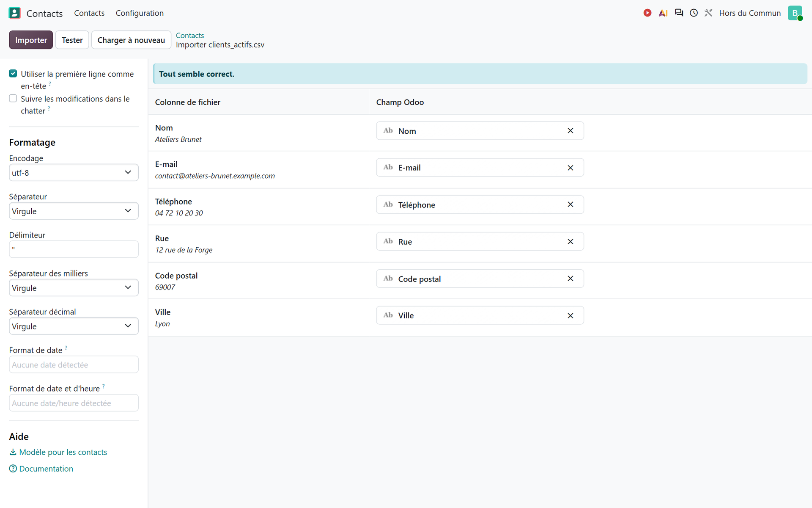Click the Tester button
Screen dimensions: 812x508
(72, 40)
